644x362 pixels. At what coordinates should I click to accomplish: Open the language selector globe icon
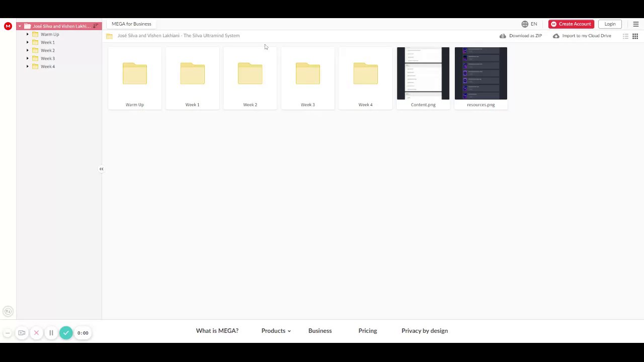(x=525, y=24)
